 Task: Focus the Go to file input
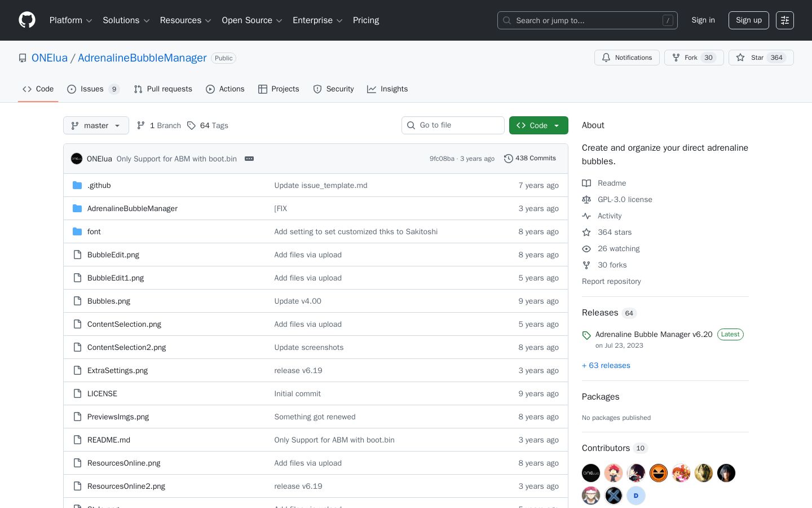click(x=453, y=125)
